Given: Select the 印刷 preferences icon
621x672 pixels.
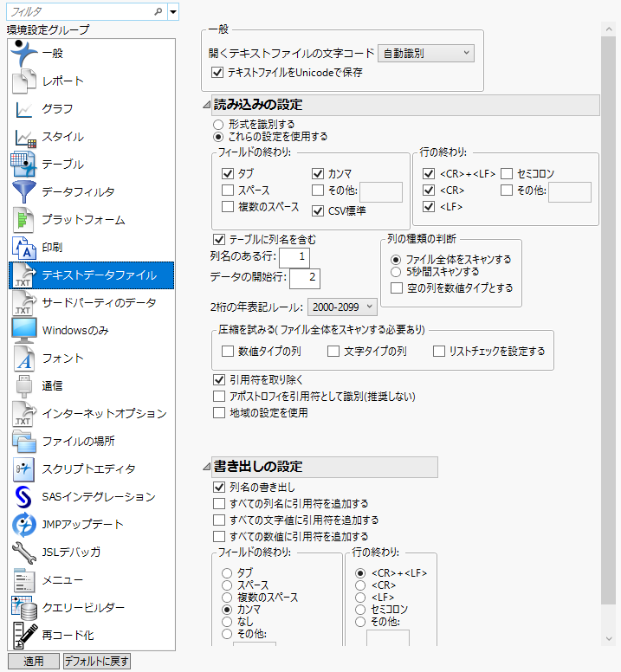Looking at the screenshot, I should pyautogui.click(x=24, y=248).
